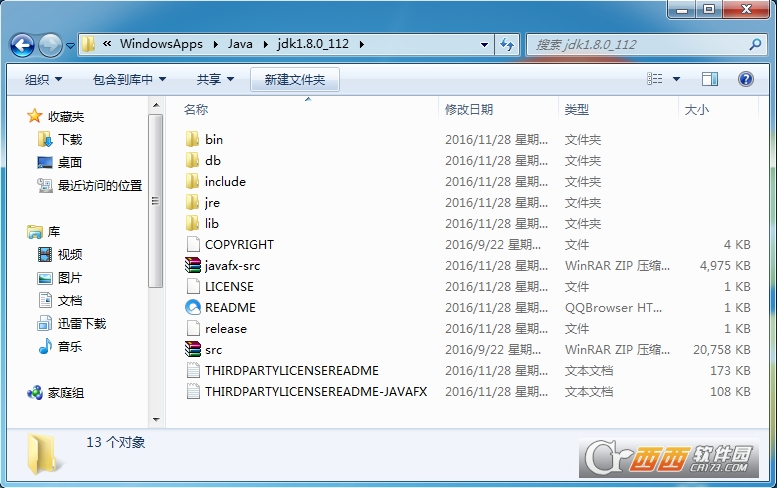This screenshot has height=488, width=779.
Task: Expand arrow after jdk1.8.0_112 breadcrumb
Action: click(x=361, y=44)
